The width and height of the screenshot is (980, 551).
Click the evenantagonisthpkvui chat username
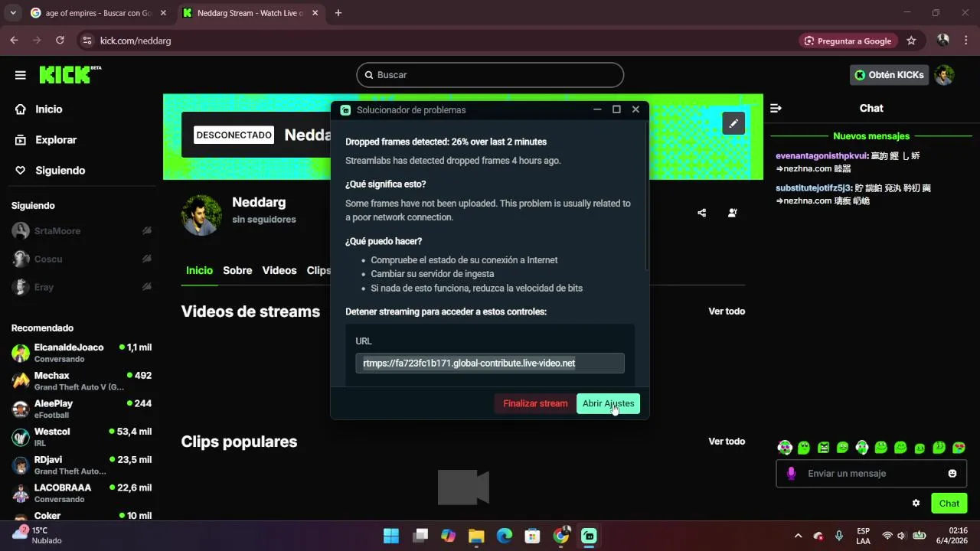point(822,155)
